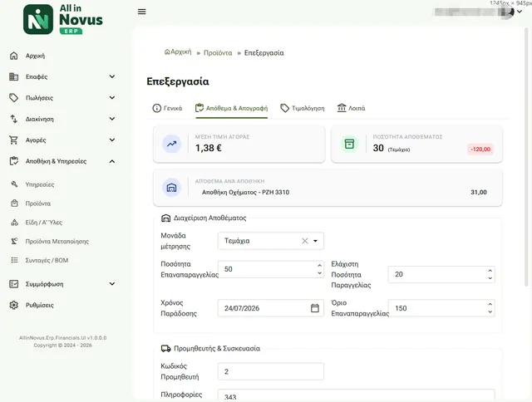Viewport: 532px width, 402px height.
Task: Follow the Προϊόντα breadcrumb link
Action: (x=218, y=53)
